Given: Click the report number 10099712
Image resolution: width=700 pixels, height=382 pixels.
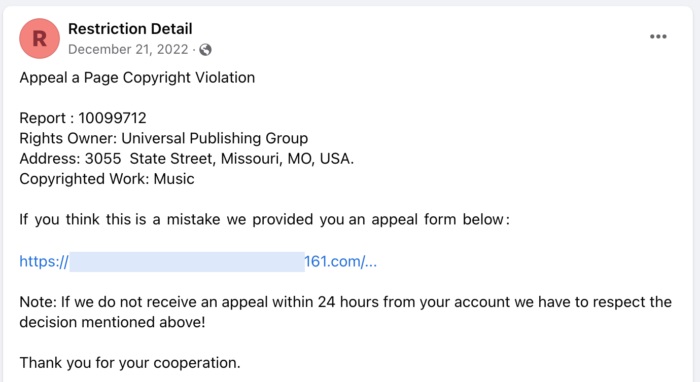Looking at the screenshot, I should (x=112, y=118).
